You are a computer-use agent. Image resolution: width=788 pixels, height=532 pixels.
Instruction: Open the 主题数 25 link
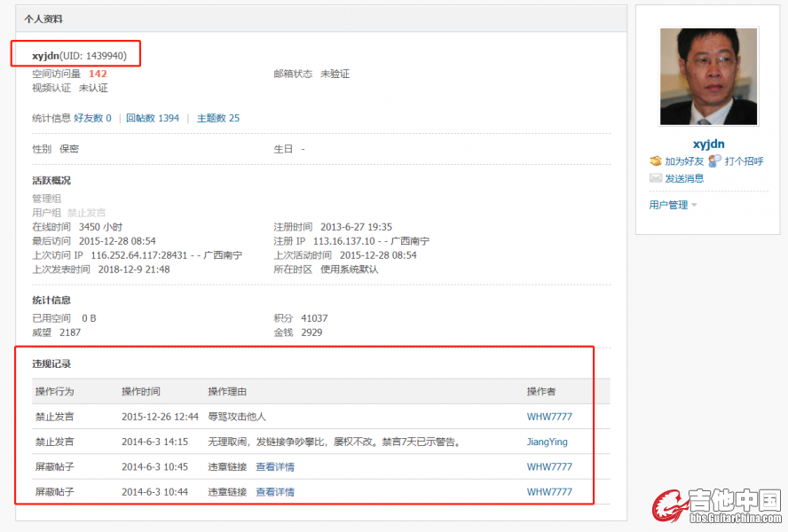(x=218, y=118)
